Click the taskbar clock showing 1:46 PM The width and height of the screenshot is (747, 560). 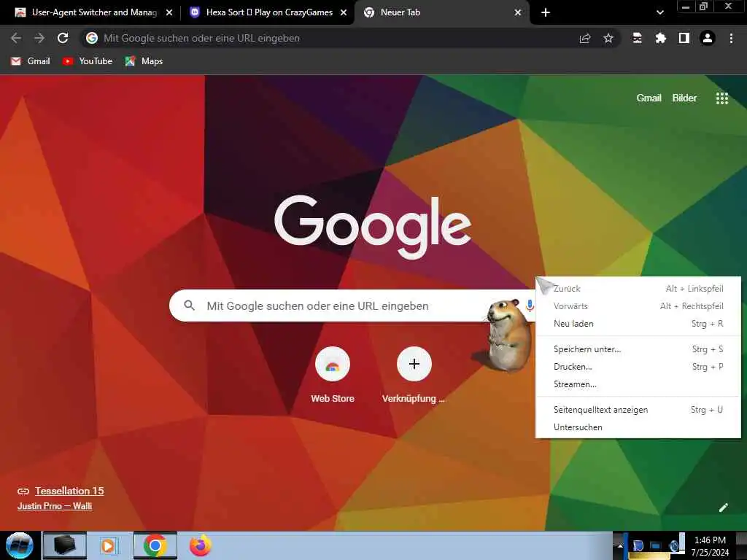click(710, 546)
